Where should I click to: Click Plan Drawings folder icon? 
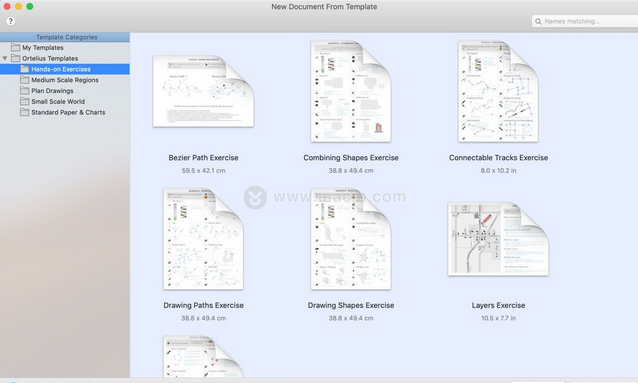[25, 90]
